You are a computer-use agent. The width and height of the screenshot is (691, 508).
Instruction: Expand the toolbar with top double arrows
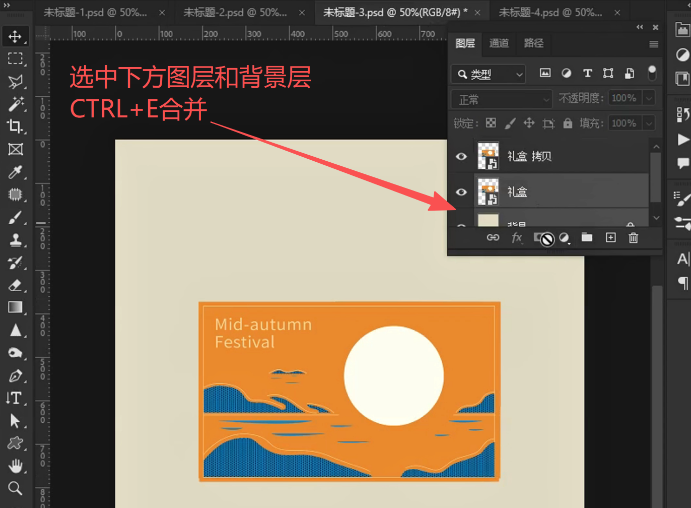point(7,5)
